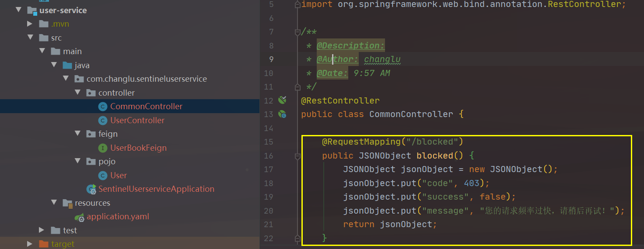Click the test folder icon
644x249 pixels.
point(56,230)
